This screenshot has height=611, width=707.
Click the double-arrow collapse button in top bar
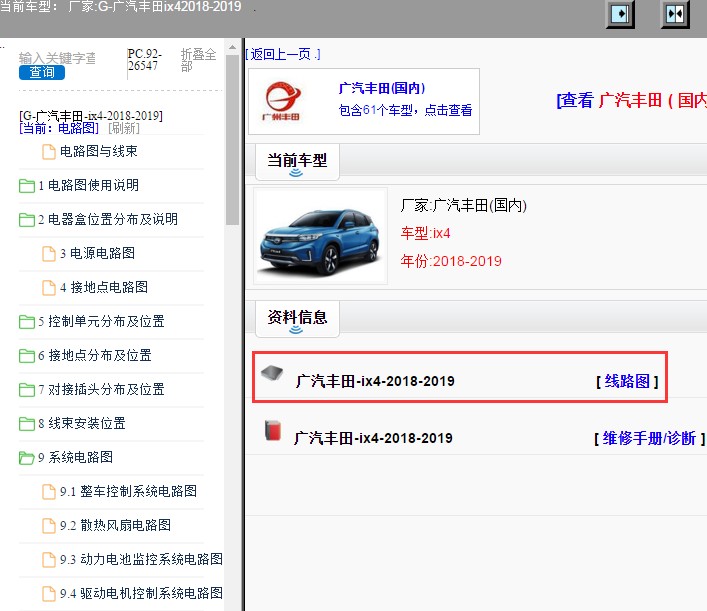[x=675, y=14]
